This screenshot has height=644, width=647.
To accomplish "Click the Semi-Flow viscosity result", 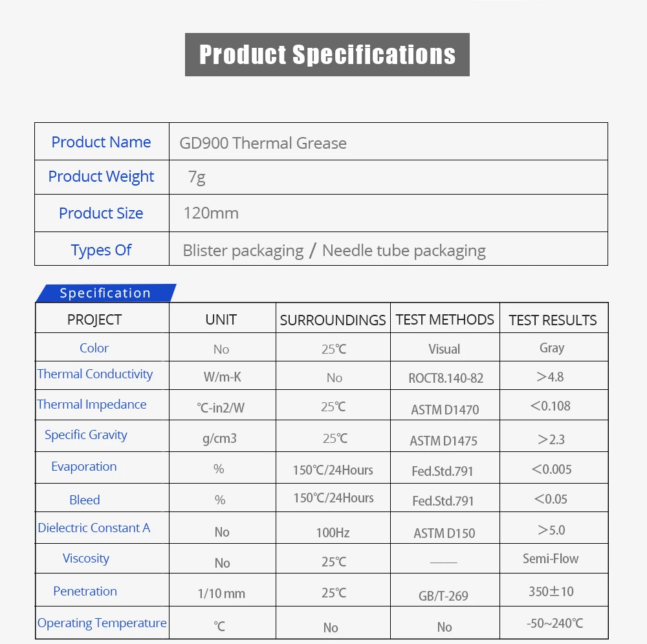I will coord(551,559).
